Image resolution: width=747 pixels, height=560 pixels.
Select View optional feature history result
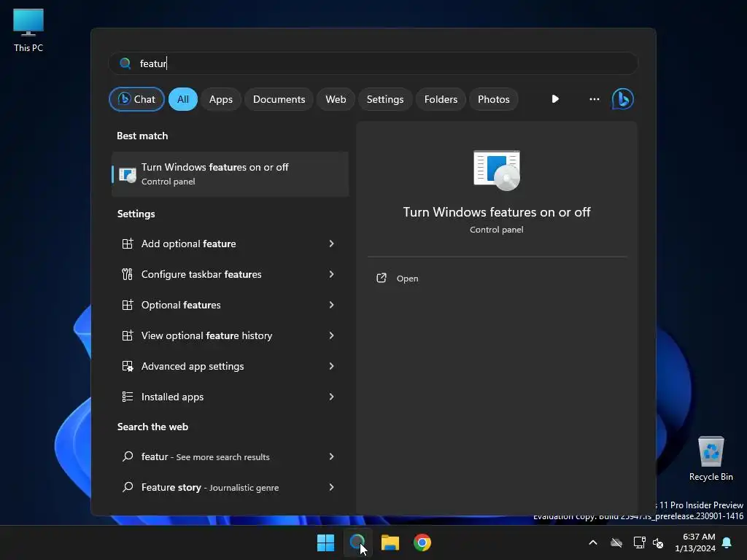click(x=230, y=335)
